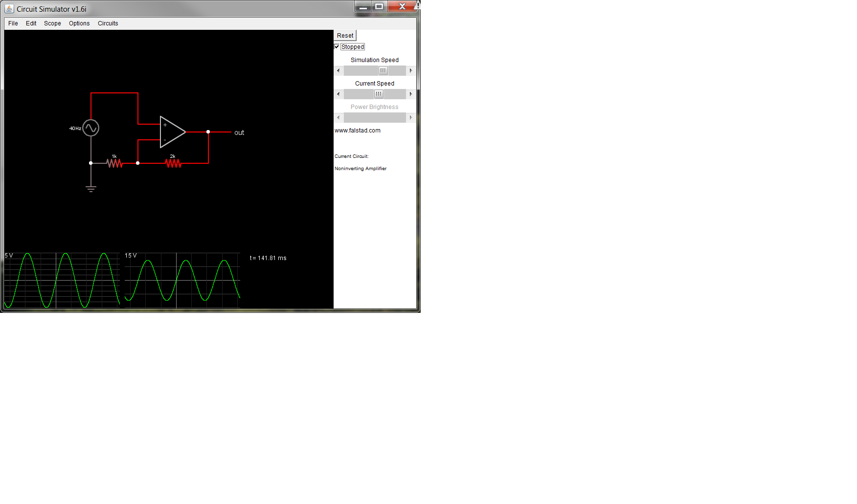Image resolution: width=857 pixels, height=504 pixels.
Task: Open the Circuits menu
Action: click(108, 23)
